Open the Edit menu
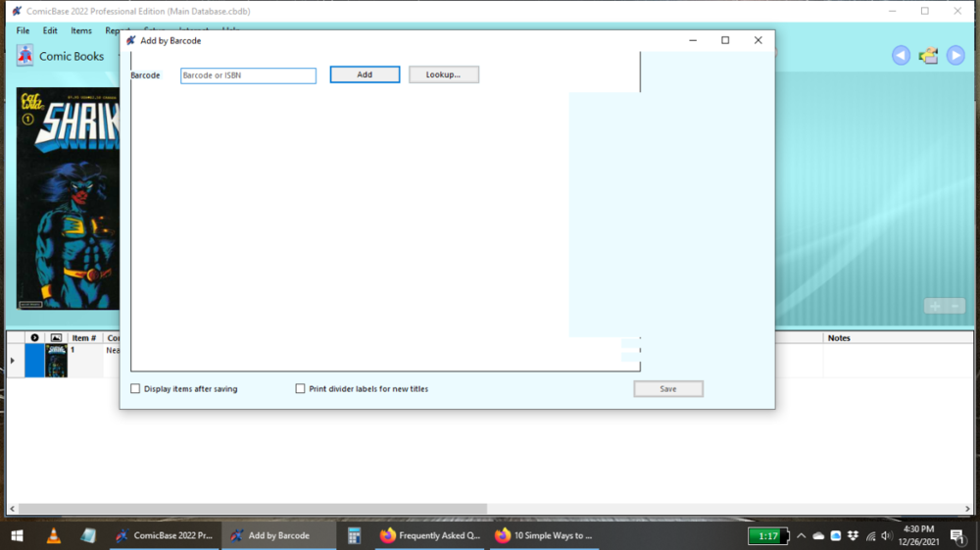Image resolution: width=980 pixels, height=550 pixels. [x=50, y=31]
